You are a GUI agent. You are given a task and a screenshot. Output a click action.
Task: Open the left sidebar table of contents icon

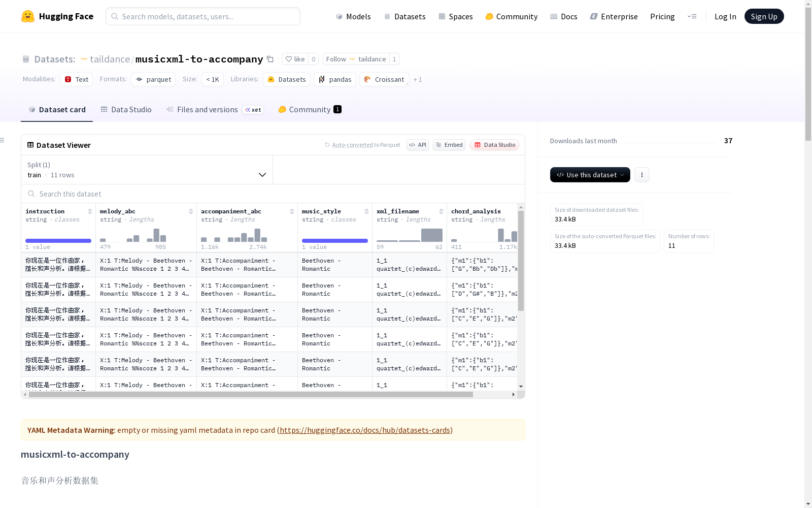pos(3,140)
